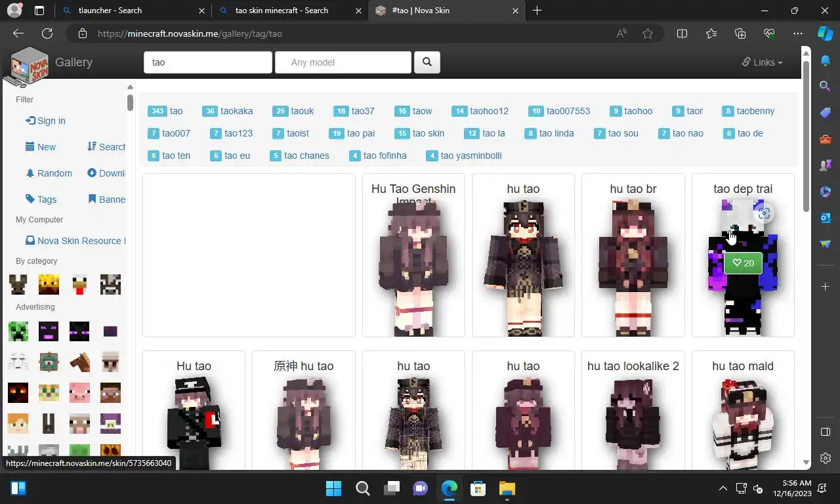The height and width of the screenshot is (504, 840).
Task: Open a new browser tab
Action: (537, 10)
